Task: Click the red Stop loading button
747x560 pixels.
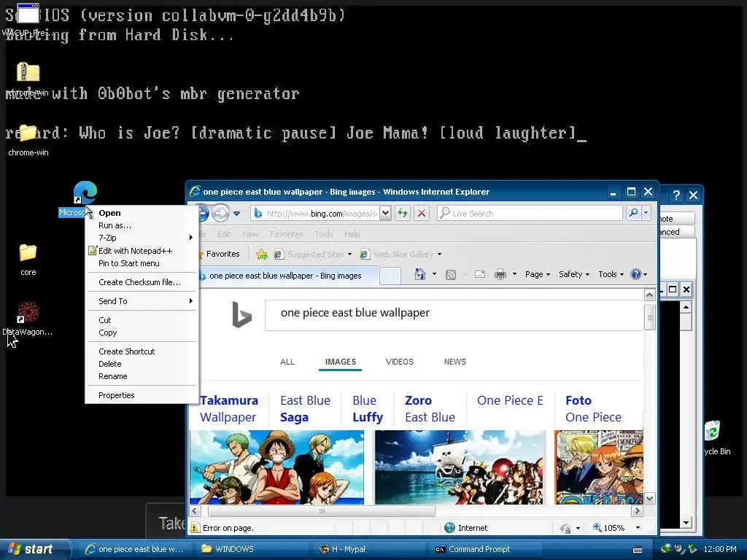Action: point(422,214)
